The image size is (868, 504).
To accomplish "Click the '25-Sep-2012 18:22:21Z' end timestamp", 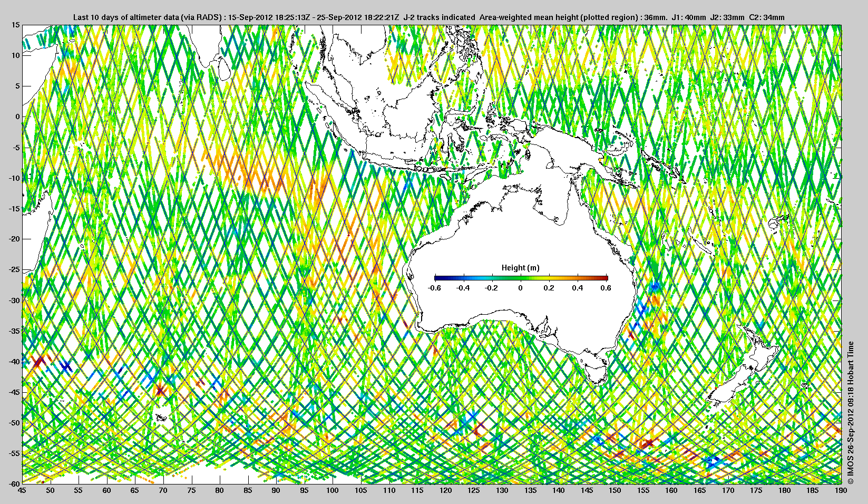I will [359, 17].
